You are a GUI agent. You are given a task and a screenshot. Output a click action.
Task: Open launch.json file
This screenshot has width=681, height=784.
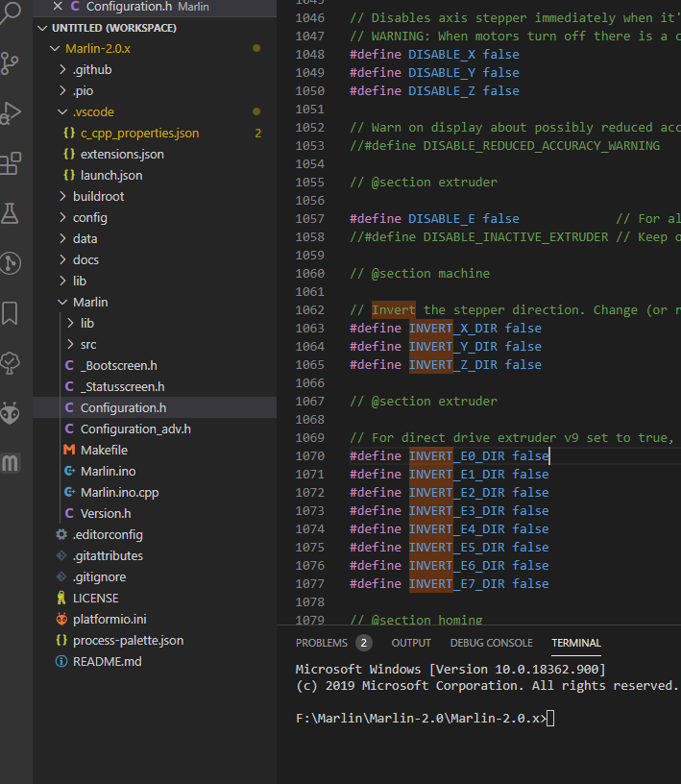tap(111, 175)
